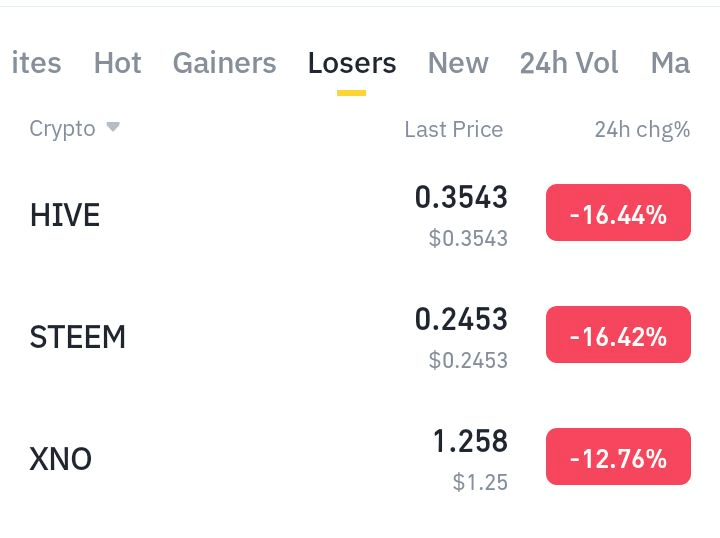Tap XNO's -12.76% change badge
This screenshot has height=538, width=720.
(618, 457)
